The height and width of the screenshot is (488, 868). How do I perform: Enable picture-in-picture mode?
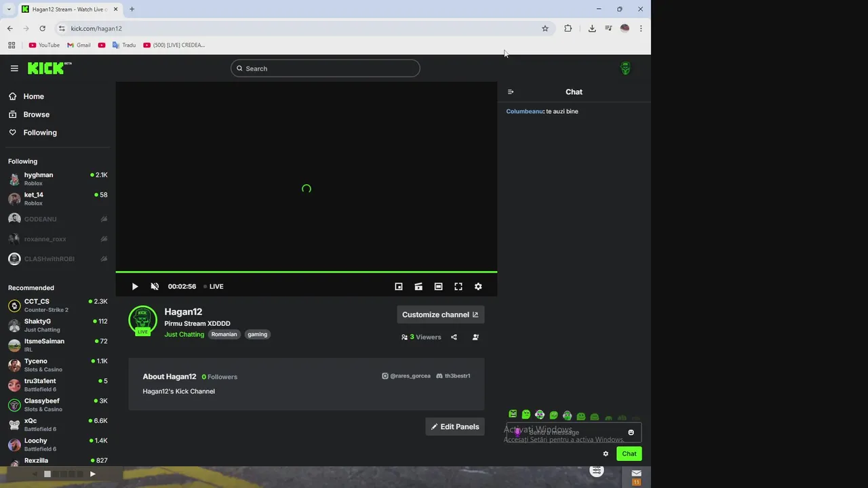[399, 287]
